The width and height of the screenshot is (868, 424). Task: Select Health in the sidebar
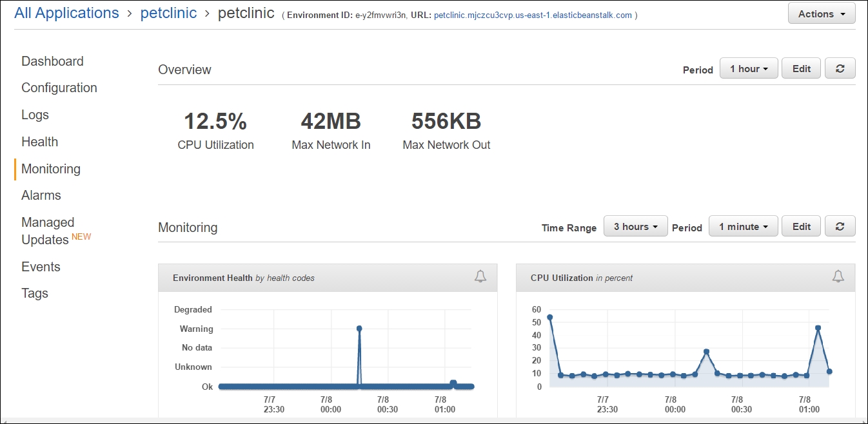click(x=39, y=142)
